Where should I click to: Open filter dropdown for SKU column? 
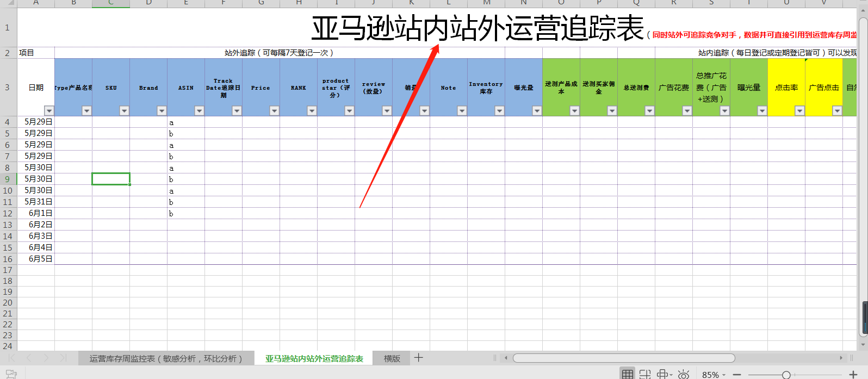pos(124,111)
